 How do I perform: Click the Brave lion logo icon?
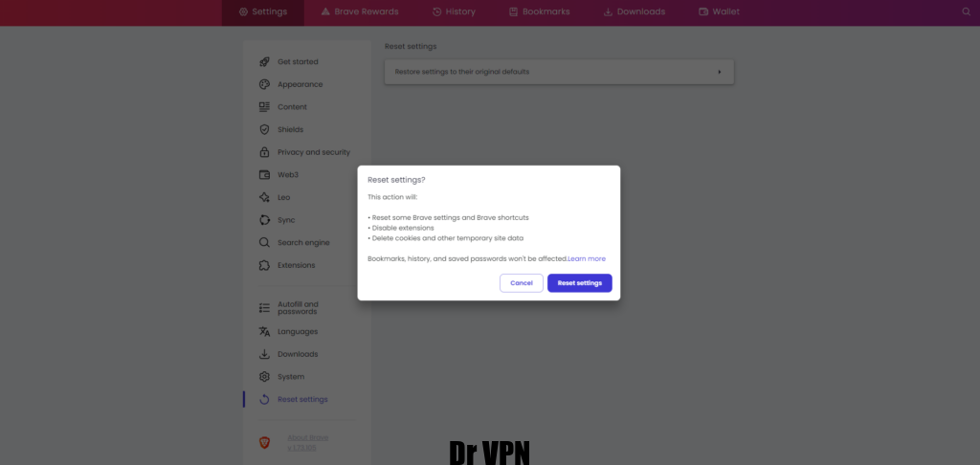(x=264, y=442)
